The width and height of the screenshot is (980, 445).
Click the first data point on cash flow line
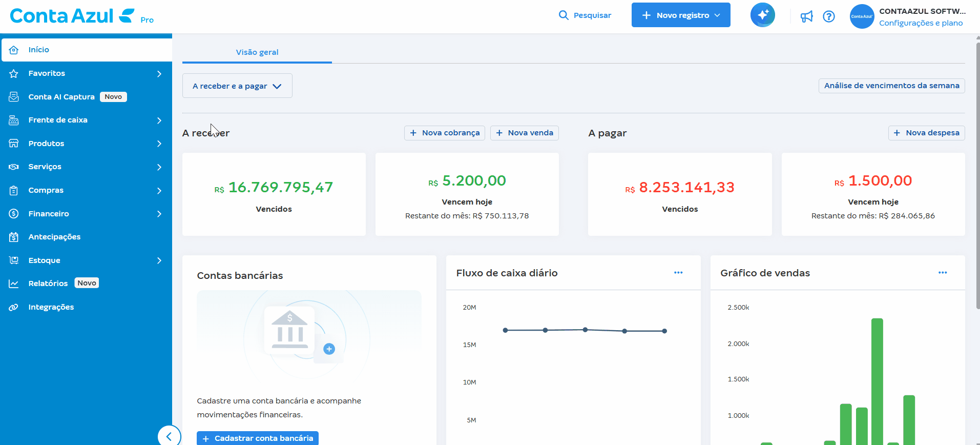coord(506,330)
